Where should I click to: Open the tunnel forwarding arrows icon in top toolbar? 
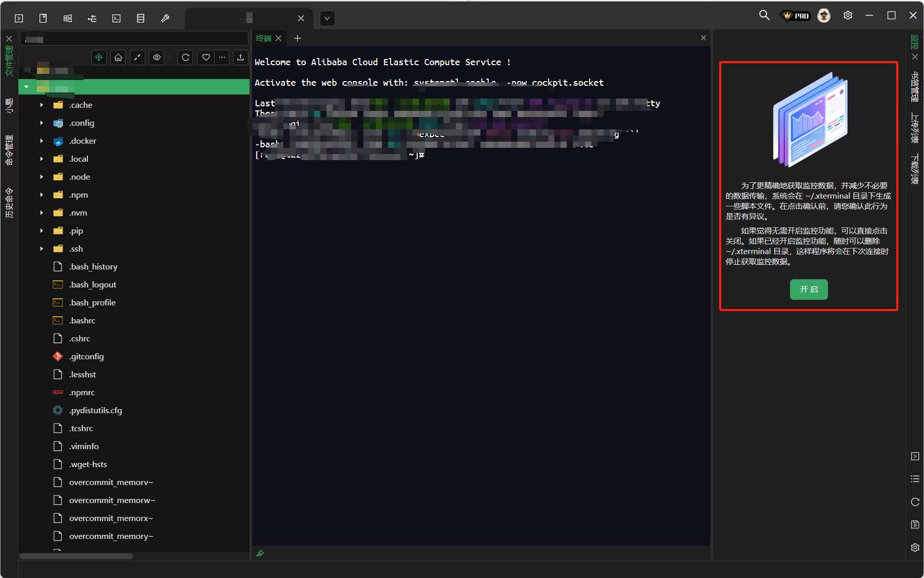pyautogui.click(x=92, y=18)
